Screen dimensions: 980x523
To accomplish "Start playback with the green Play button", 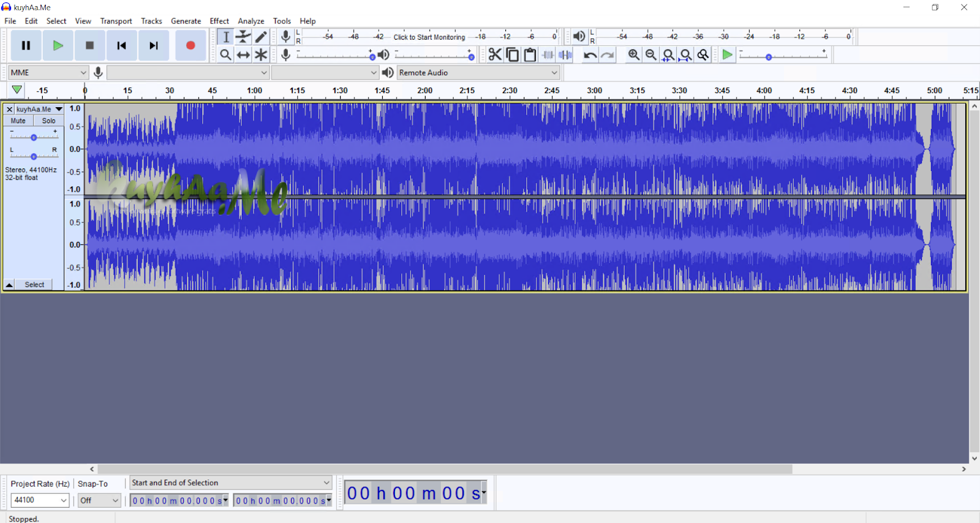I will [58, 45].
